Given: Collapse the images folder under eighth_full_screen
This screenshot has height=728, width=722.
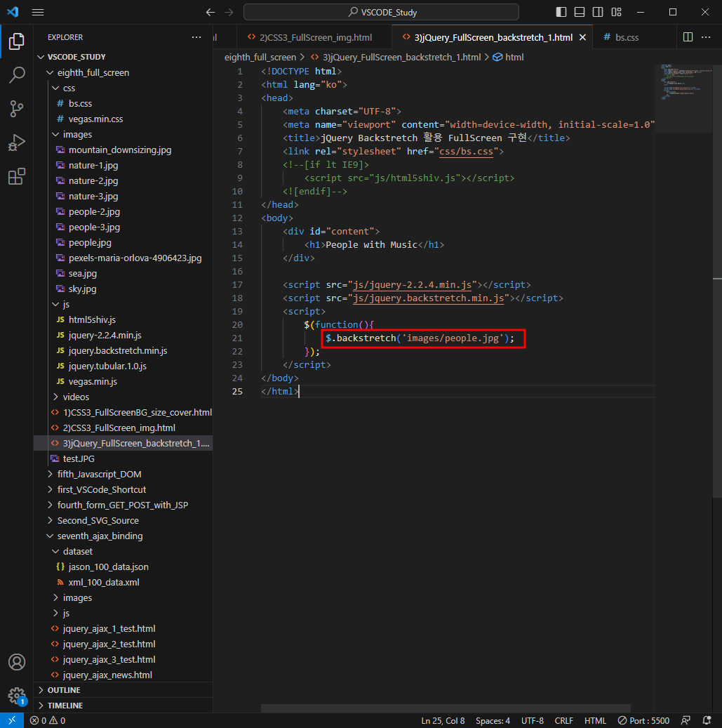Looking at the screenshot, I should click(123, 135).
